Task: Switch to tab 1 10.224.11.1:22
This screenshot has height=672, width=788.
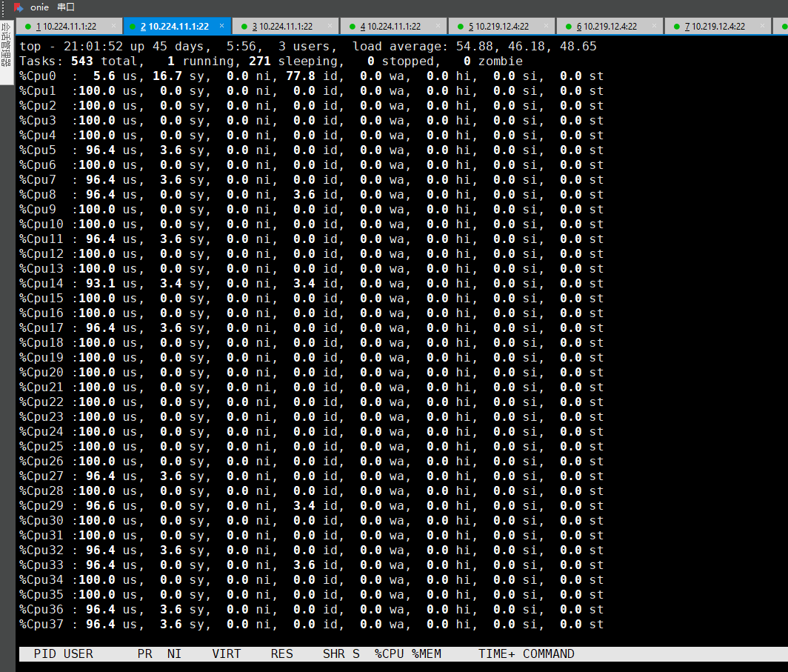Action: [66, 27]
